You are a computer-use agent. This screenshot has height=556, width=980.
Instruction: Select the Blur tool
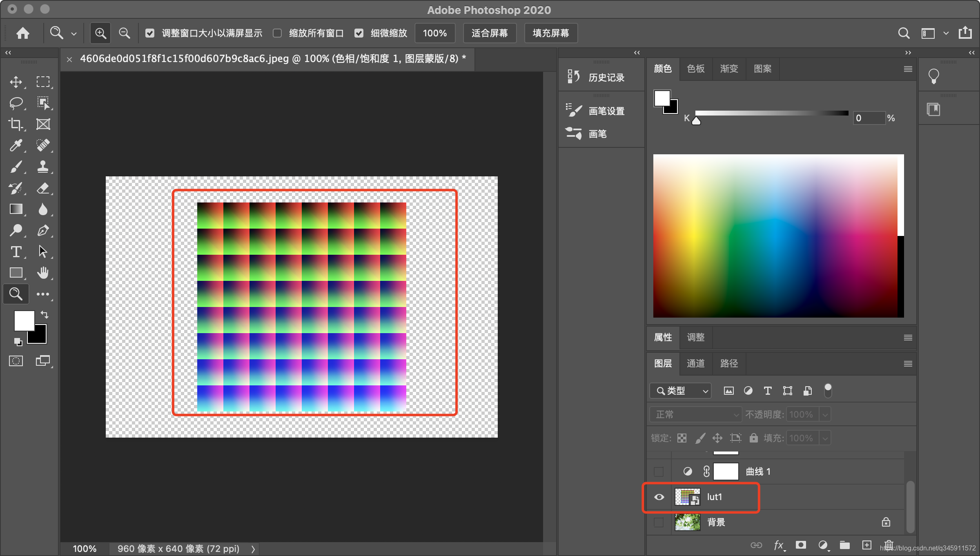(43, 209)
